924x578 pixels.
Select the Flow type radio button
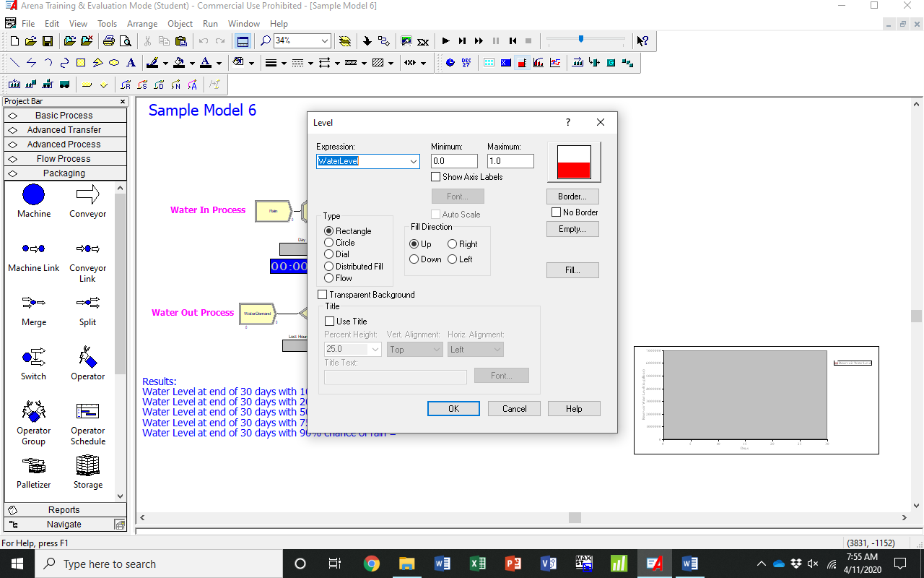click(x=329, y=278)
